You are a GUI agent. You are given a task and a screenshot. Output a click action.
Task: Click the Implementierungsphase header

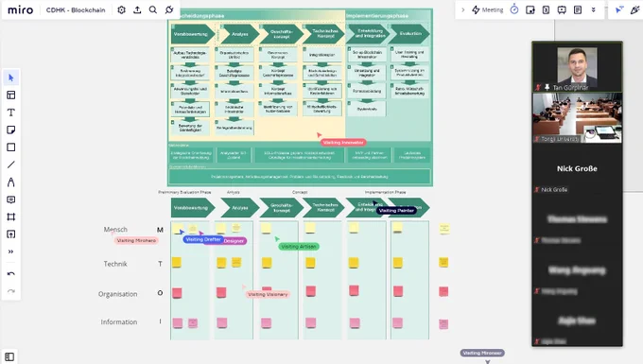tap(377, 15)
